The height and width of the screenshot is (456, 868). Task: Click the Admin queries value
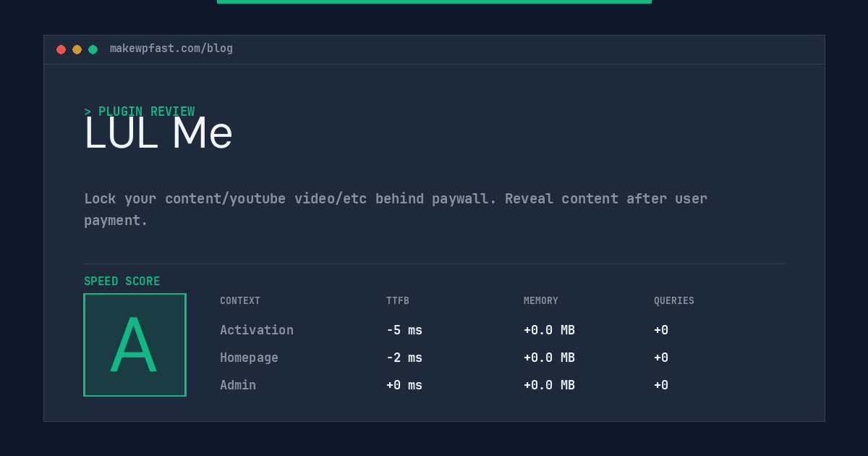click(661, 385)
